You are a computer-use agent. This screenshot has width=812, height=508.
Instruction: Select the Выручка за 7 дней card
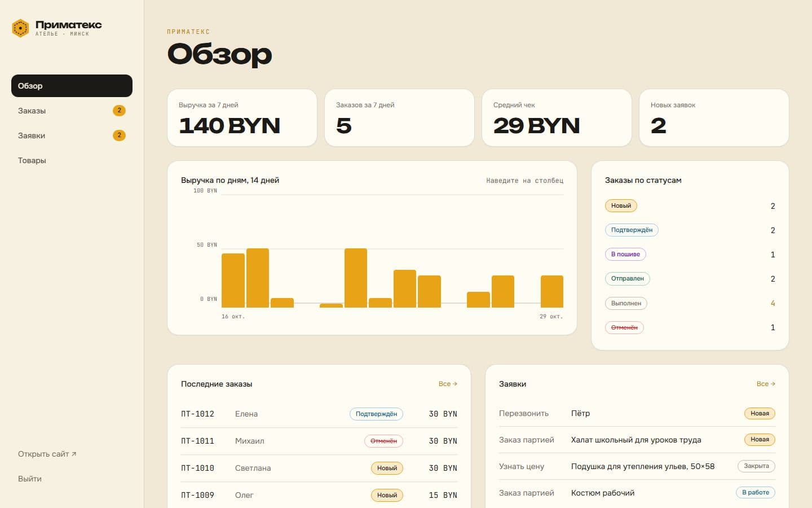[242, 117]
